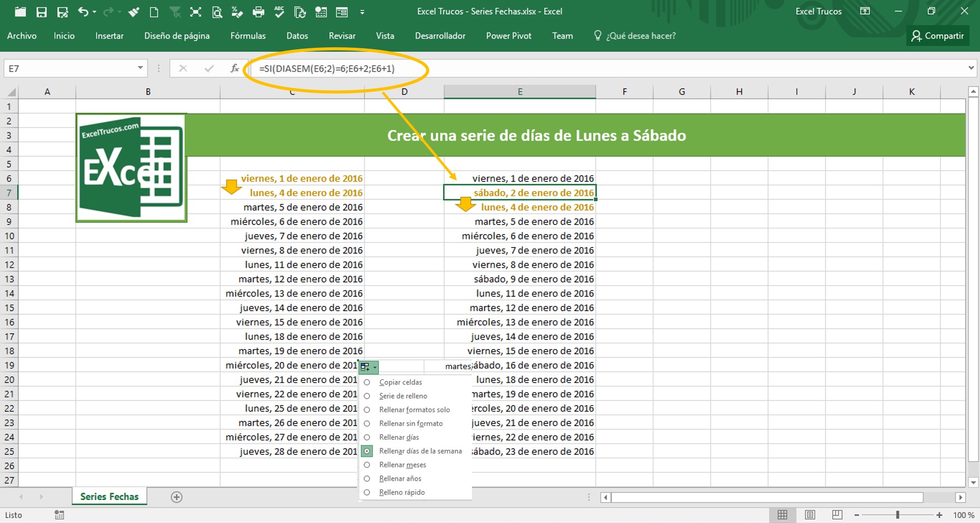Open the Customize Quick Access Toolbar dropdown

(x=362, y=12)
